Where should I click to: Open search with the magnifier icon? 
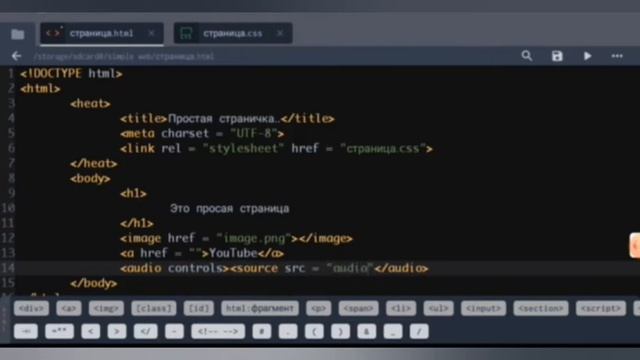coord(527,56)
